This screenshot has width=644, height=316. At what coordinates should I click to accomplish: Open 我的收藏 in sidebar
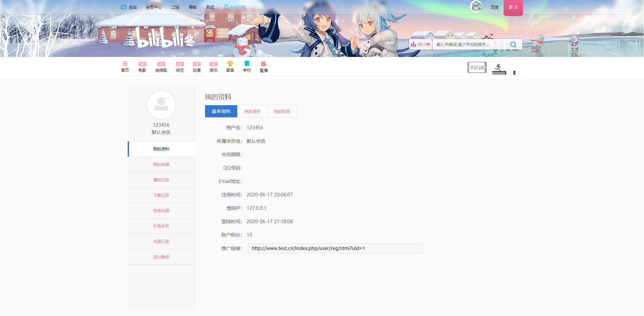(x=161, y=164)
